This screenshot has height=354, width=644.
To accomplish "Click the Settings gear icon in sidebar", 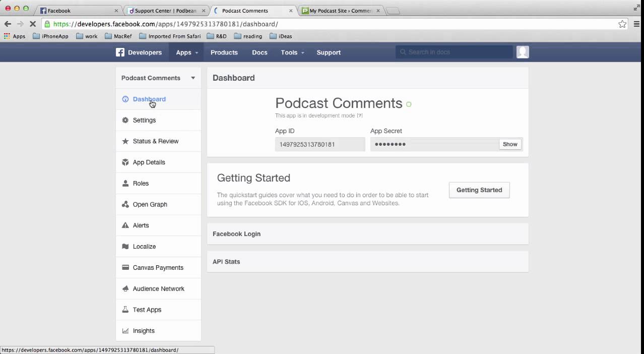I will [125, 120].
